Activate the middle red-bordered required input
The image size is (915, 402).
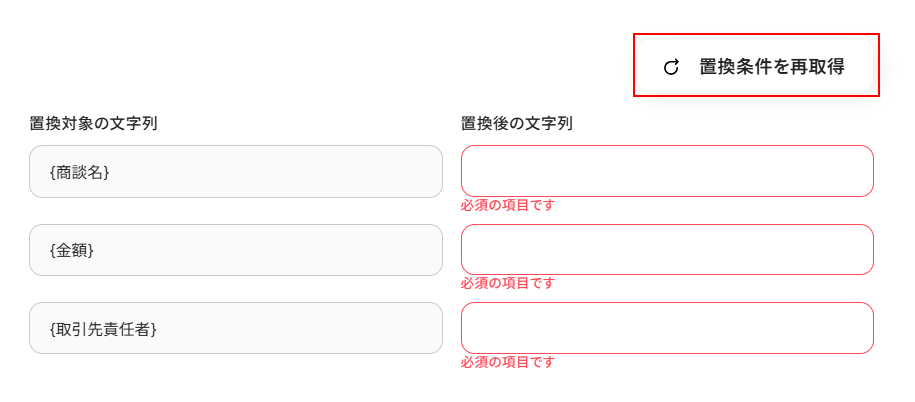point(667,249)
